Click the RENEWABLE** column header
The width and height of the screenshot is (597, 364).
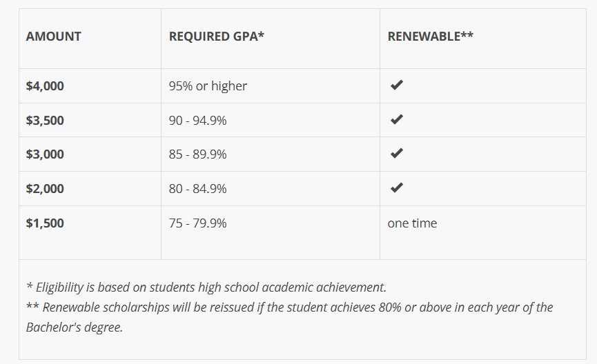pyautogui.click(x=430, y=37)
